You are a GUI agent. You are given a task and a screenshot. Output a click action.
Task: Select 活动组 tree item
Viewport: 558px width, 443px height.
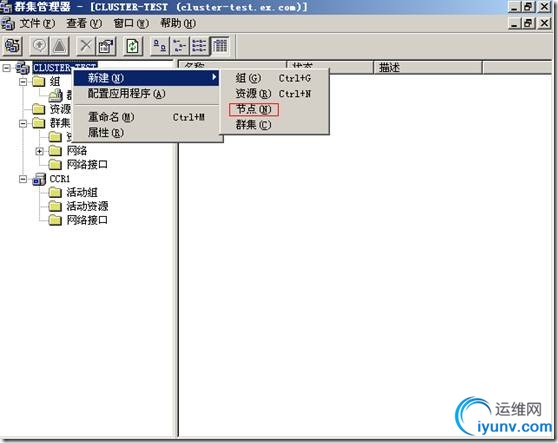click(x=82, y=193)
